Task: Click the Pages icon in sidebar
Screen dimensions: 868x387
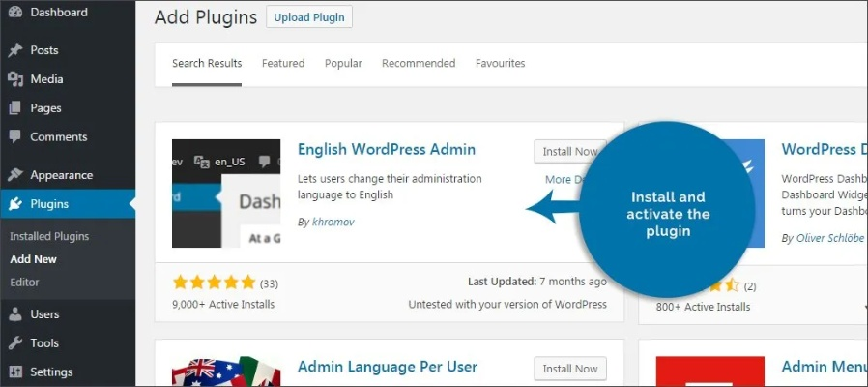Action: coord(14,108)
